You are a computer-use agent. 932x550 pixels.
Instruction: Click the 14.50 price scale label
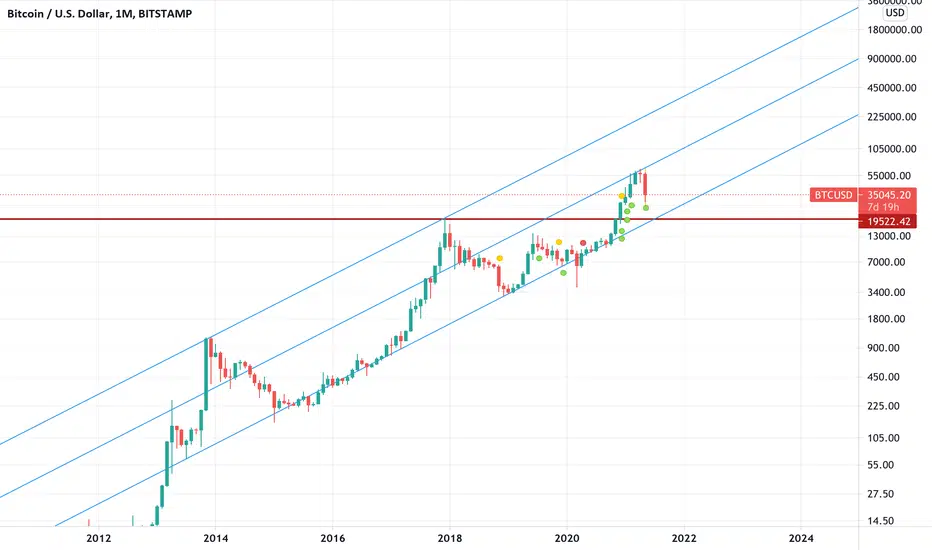[x=880, y=521]
